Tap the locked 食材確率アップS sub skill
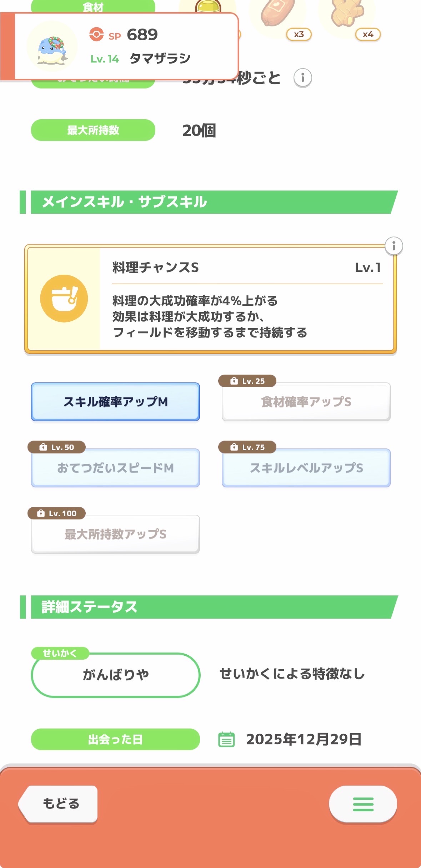 [306, 402]
